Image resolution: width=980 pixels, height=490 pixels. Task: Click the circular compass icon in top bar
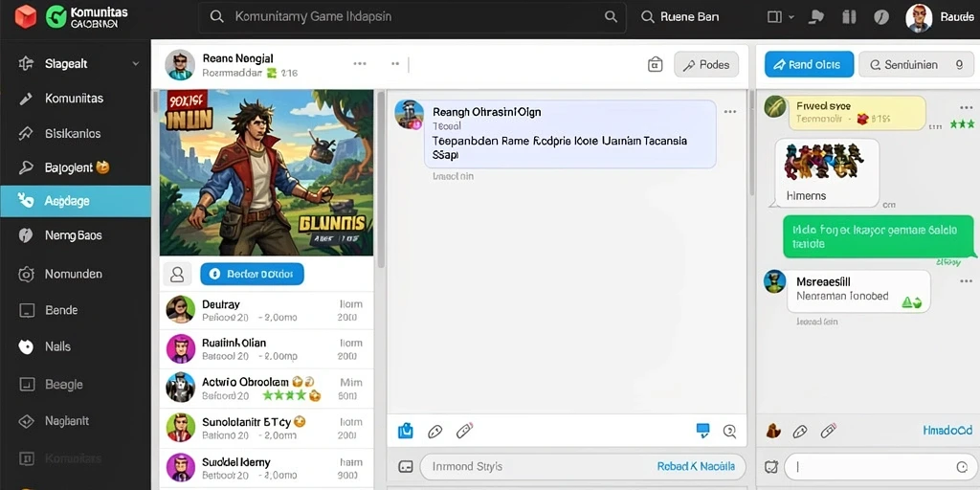point(881,17)
